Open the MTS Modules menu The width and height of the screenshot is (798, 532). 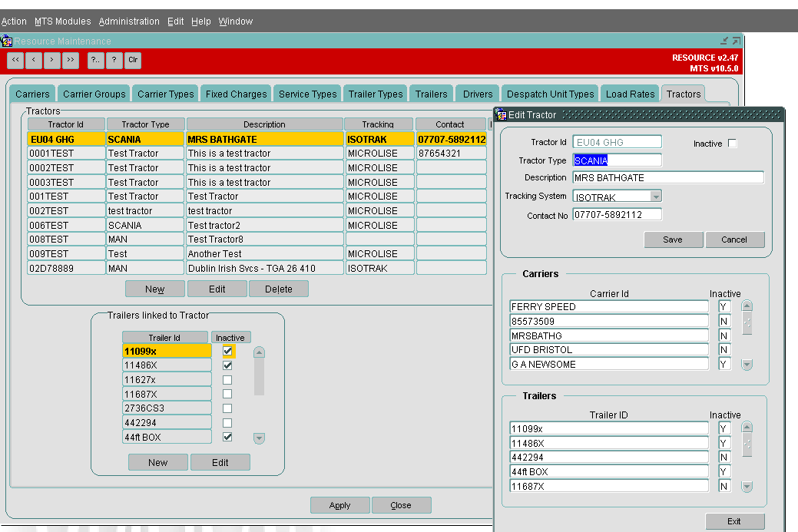tap(63, 21)
